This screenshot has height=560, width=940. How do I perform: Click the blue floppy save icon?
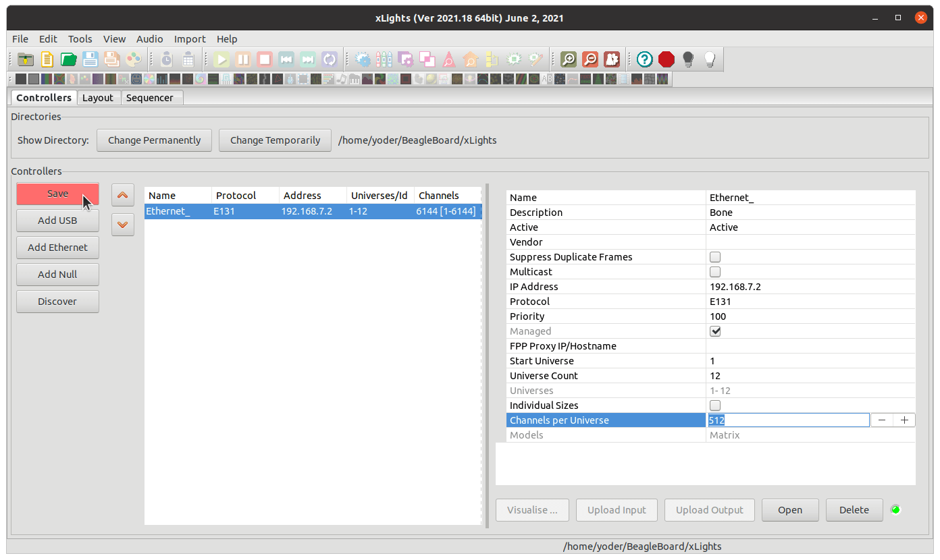90,59
